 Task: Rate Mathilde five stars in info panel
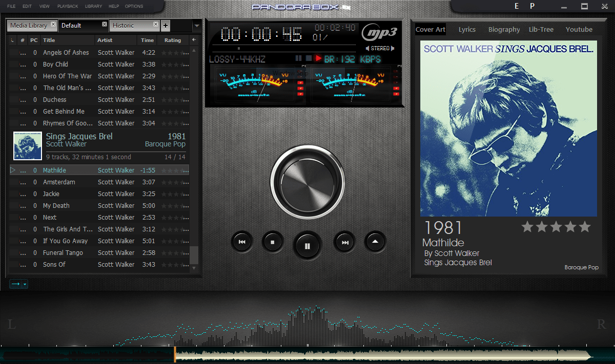[585, 227]
